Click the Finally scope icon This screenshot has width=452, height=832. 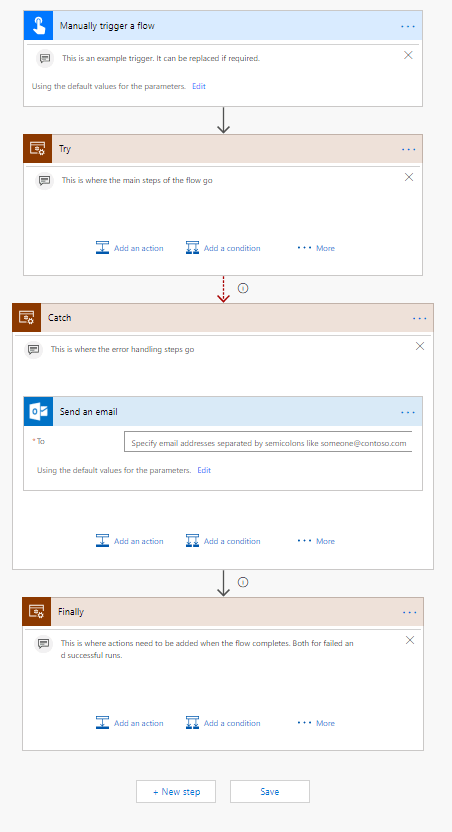pos(37,611)
